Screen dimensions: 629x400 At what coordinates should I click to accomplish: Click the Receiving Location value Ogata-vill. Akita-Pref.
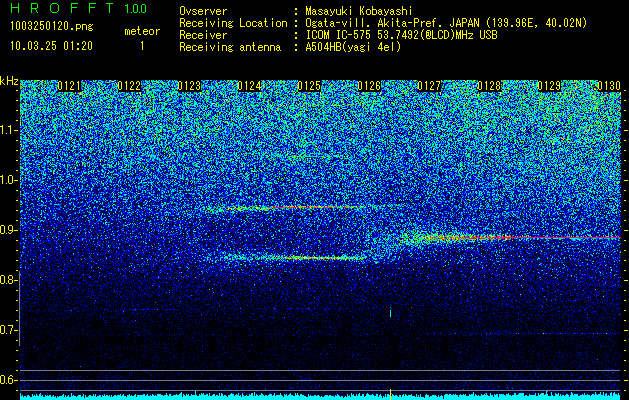pos(375,23)
